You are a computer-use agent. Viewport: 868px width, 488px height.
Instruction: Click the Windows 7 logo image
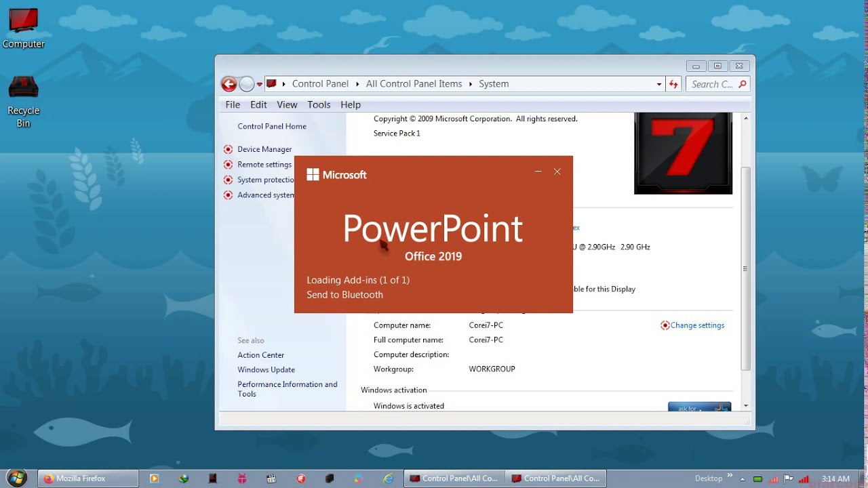(683, 153)
